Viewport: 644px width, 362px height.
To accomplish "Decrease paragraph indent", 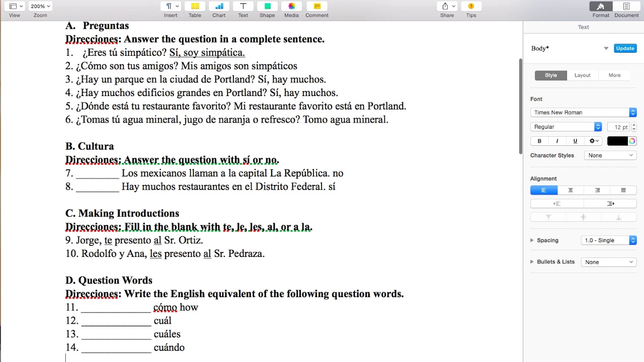I will coord(557,204).
